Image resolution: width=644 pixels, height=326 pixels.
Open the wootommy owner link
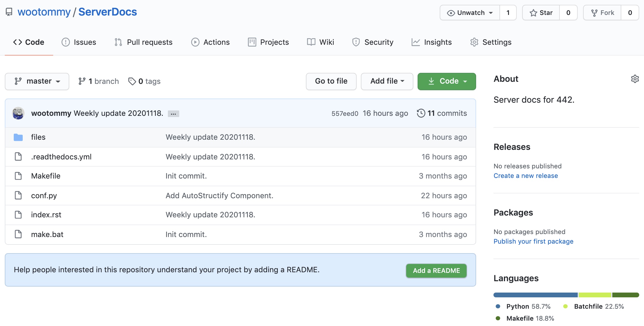pos(44,12)
